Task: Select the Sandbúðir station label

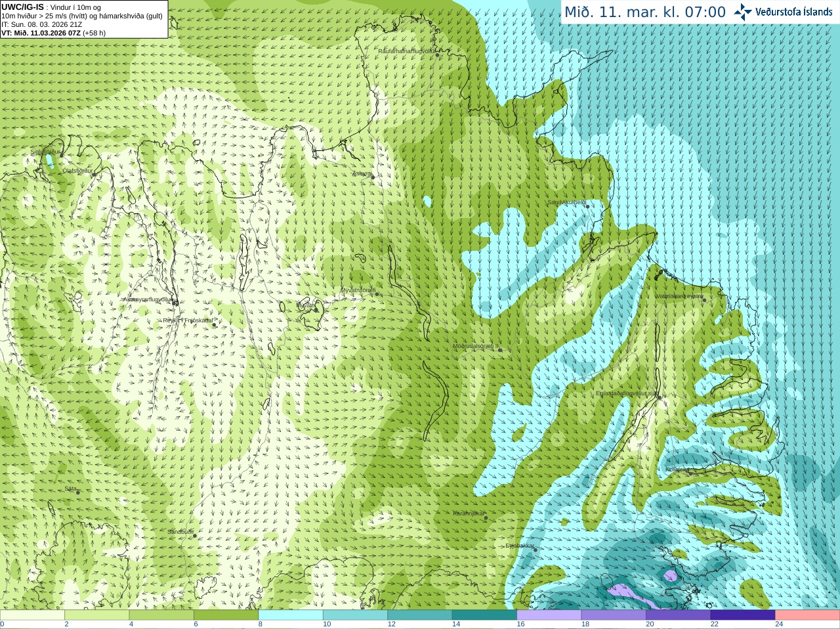Action: 180,532
